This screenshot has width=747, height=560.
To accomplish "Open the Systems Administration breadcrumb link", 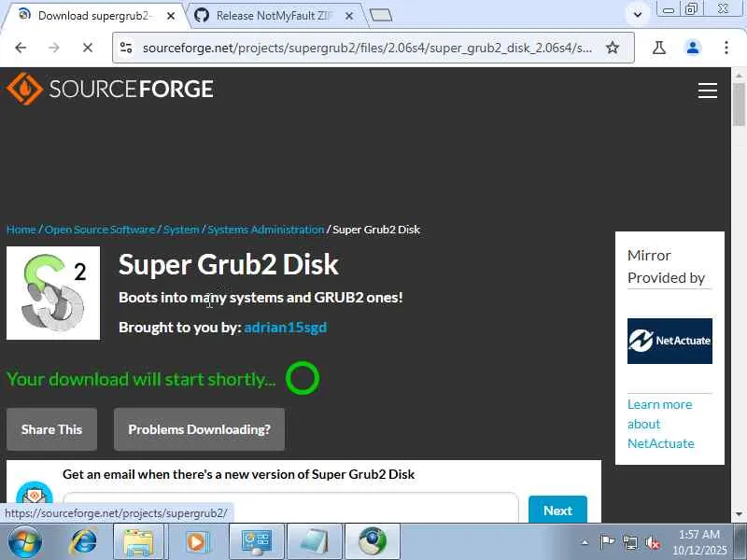I will point(266,230).
